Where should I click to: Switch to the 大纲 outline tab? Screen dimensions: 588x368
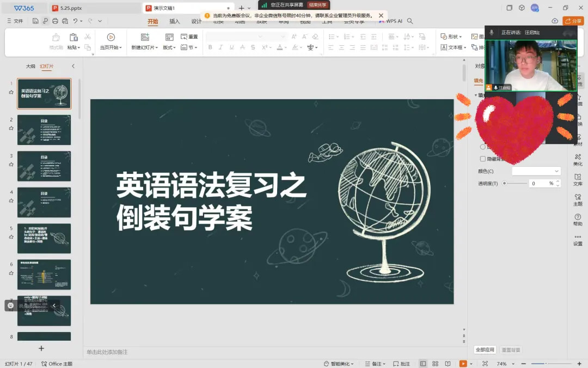[30, 66]
